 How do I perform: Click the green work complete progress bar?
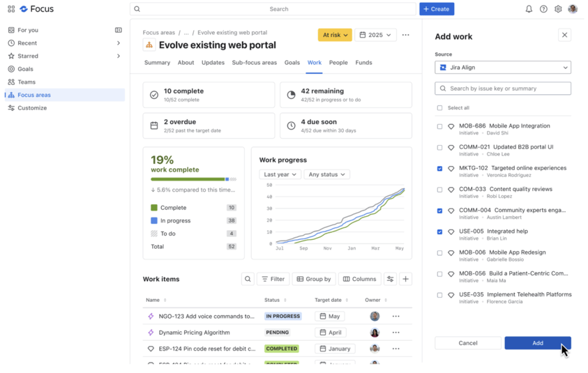coord(187,179)
